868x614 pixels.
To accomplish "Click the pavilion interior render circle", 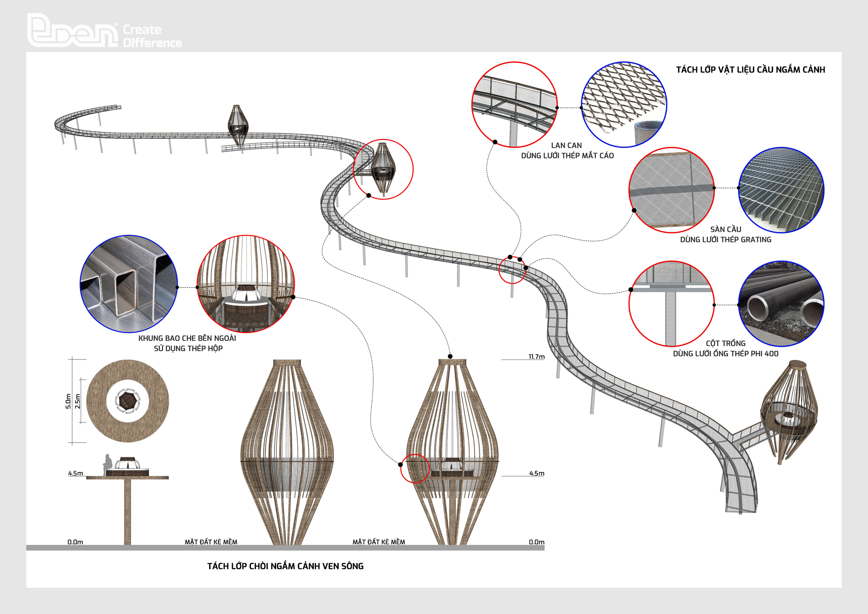I will [246, 284].
